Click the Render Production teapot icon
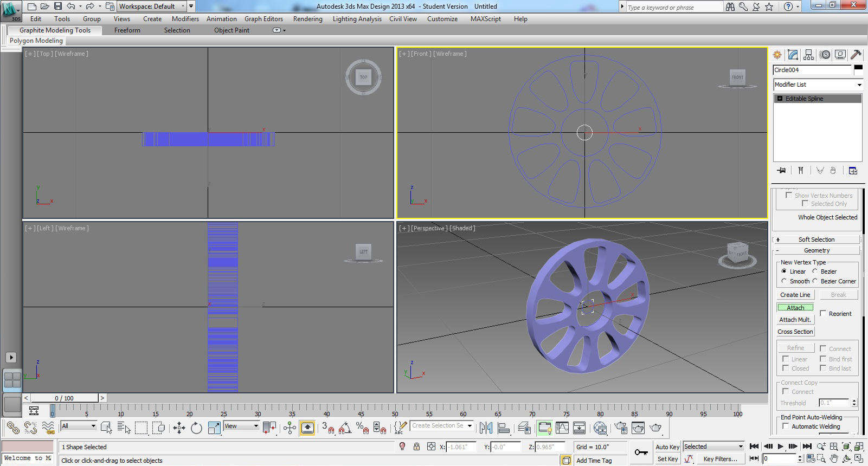868x466 pixels. click(656, 428)
